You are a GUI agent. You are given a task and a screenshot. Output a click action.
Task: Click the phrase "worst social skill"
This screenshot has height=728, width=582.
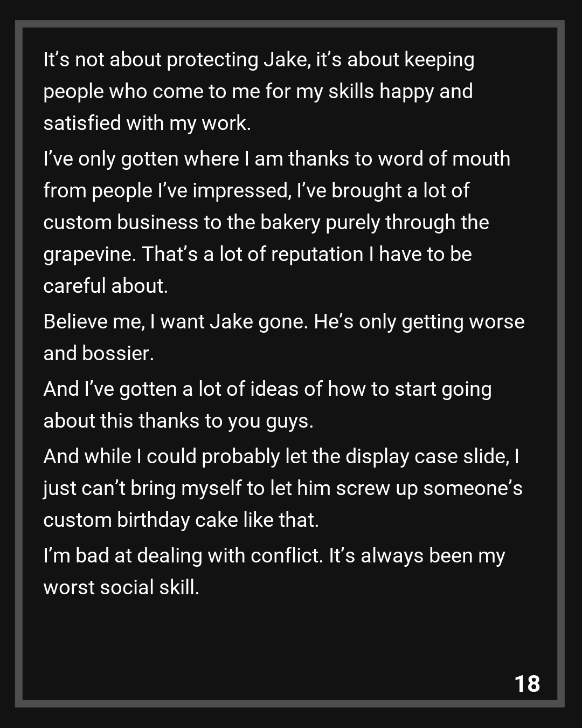(121, 588)
